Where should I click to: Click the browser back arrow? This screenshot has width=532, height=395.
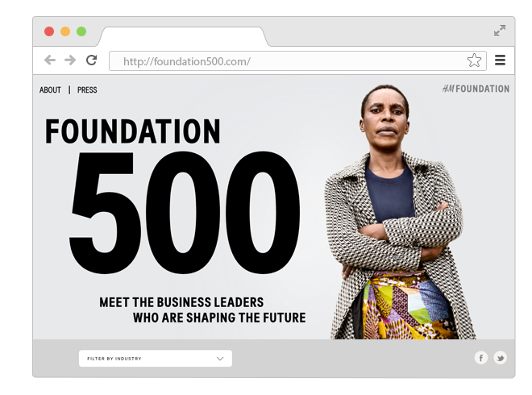pyautogui.click(x=50, y=60)
